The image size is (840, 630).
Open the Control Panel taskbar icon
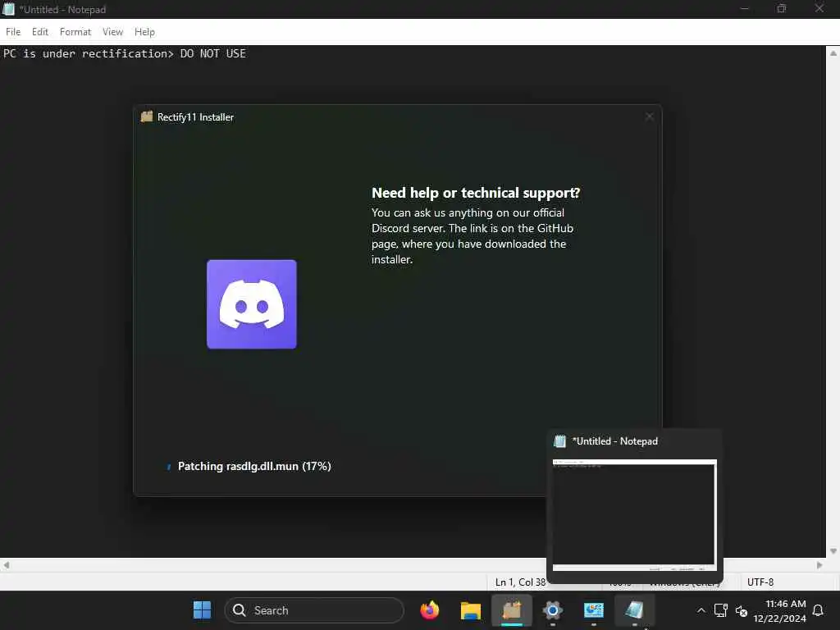(594, 610)
